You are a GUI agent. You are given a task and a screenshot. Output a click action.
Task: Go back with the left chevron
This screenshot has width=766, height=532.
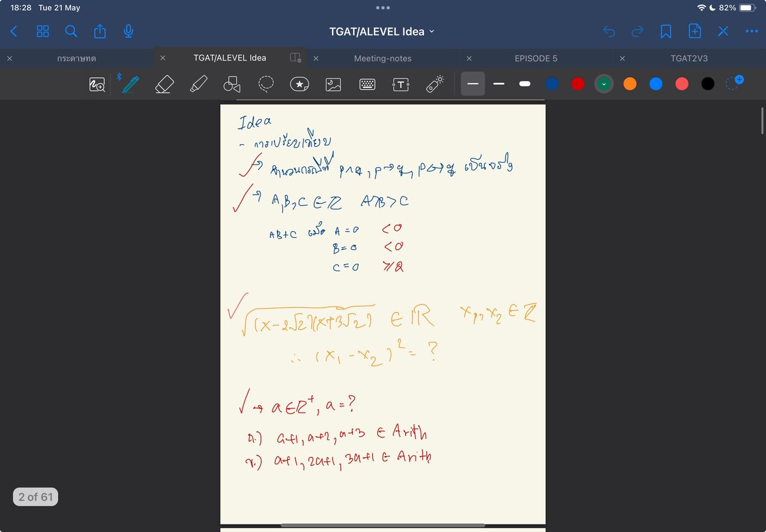pos(14,31)
